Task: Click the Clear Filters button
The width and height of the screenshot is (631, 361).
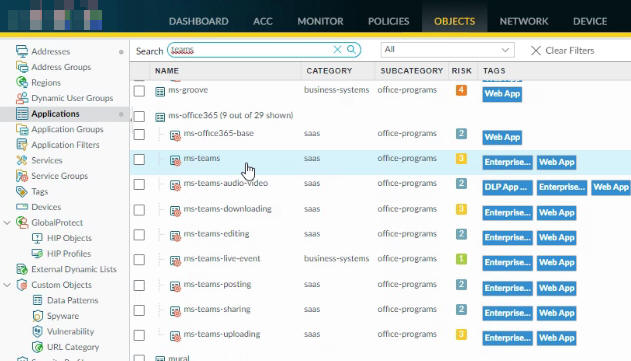Action: (x=562, y=51)
